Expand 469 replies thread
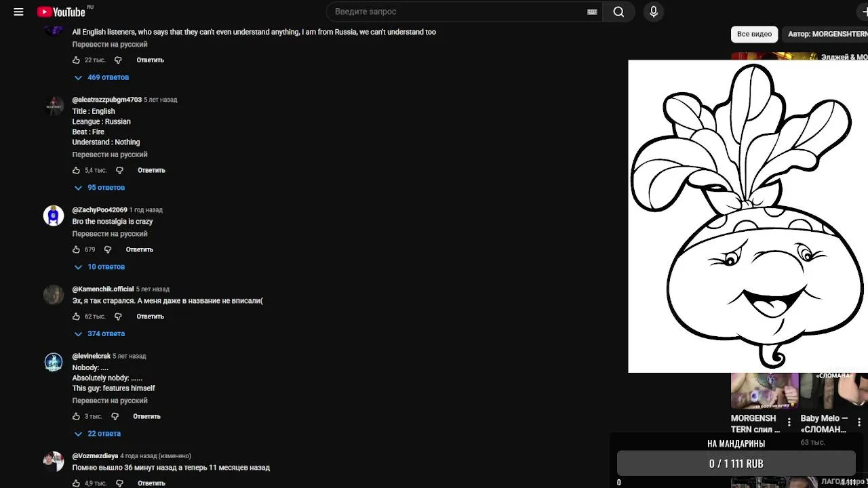The image size is (868, 488). 102,77
